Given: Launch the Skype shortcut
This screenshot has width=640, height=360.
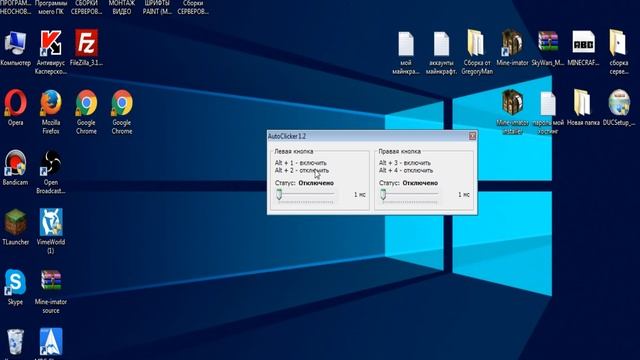Looking at the screenshot, I should (16, 282).
